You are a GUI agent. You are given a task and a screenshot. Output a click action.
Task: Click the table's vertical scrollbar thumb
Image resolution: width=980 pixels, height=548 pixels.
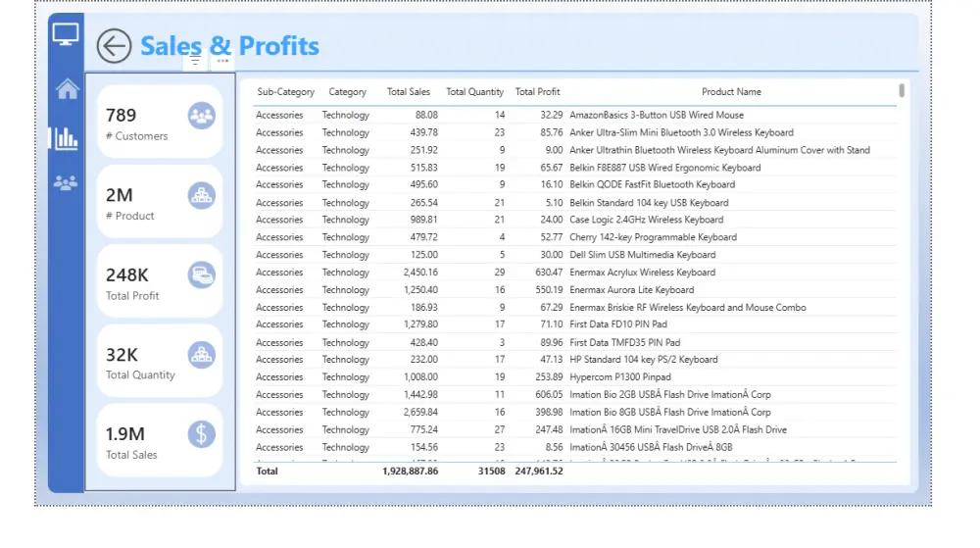(902, 90)
